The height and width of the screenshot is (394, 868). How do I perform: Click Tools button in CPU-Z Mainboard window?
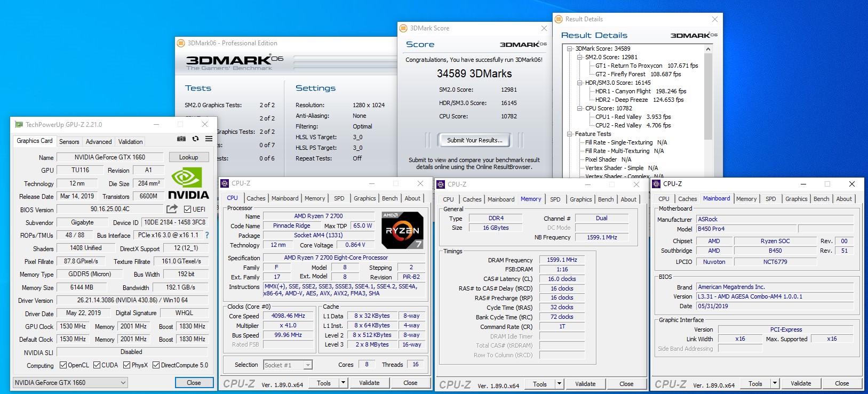click(755, 383)
